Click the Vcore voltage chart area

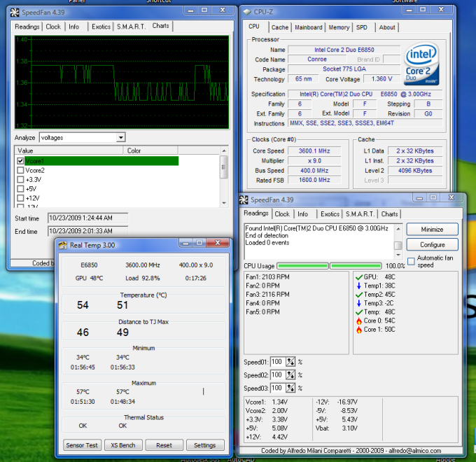[x=122, y=83]
